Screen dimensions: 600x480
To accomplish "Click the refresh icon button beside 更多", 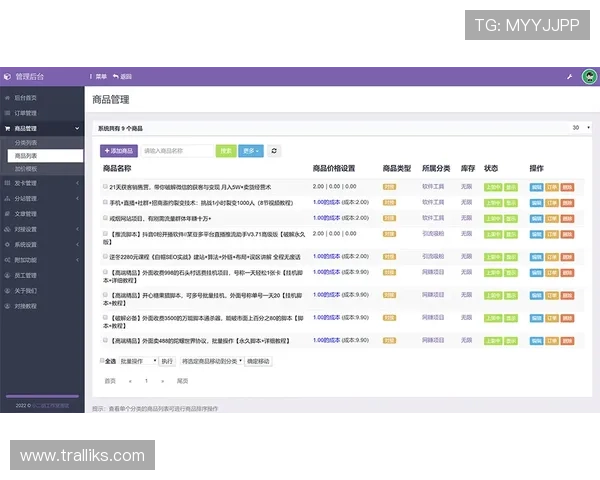I will tap(275, 151).
